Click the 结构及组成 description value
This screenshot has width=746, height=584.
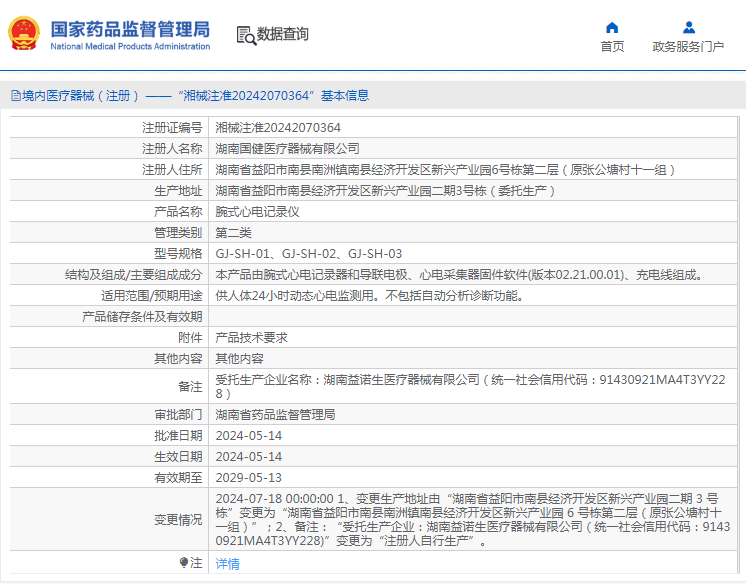click(460, 274)
